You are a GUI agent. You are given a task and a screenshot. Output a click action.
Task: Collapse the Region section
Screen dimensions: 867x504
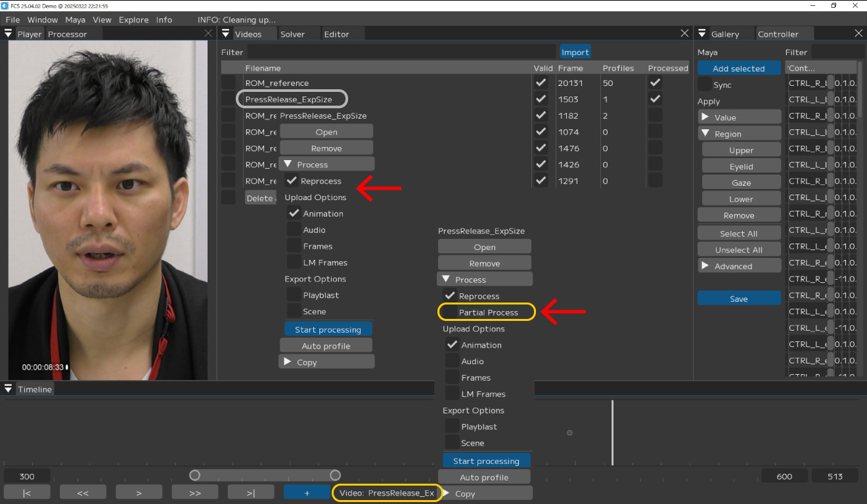[705, 133]
